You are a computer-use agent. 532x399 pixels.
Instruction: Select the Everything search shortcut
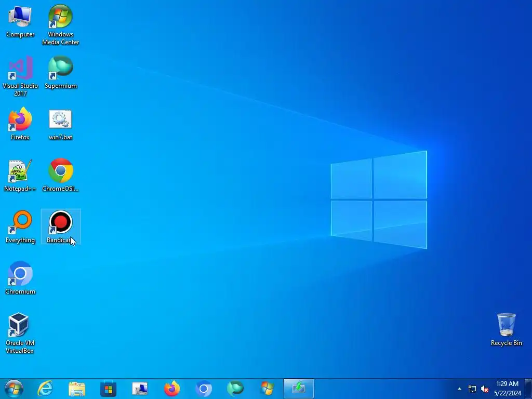20,227
